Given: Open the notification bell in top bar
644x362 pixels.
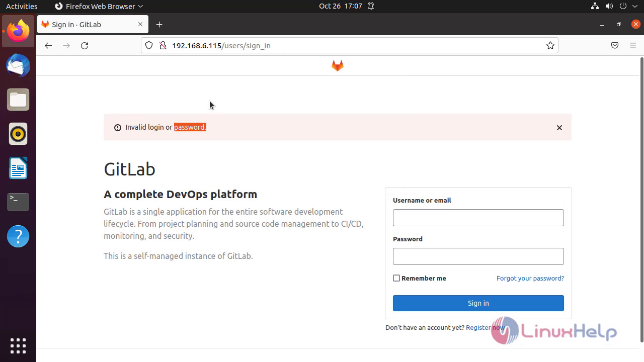Looking at the screenshot, I should tap(371, 6).
